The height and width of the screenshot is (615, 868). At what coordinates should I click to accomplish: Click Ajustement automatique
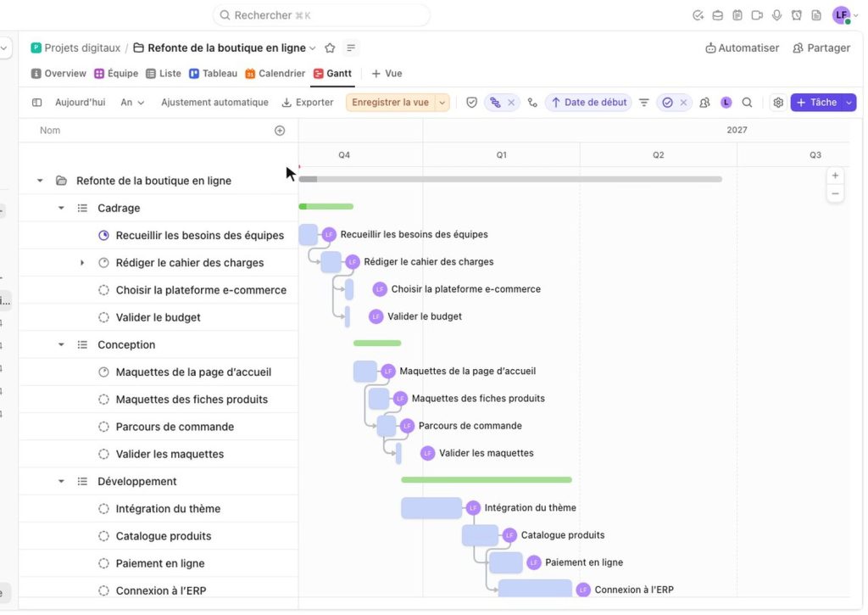214,103
